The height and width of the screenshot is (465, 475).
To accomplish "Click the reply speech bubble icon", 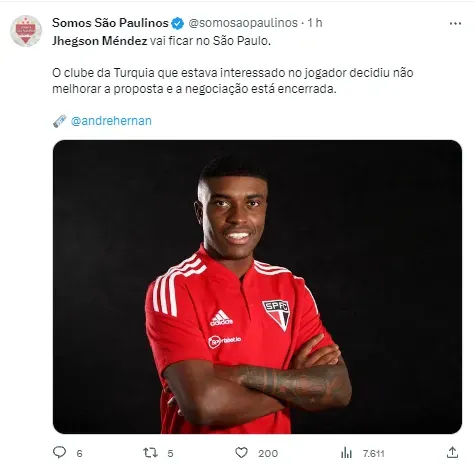I will (60, 452).
